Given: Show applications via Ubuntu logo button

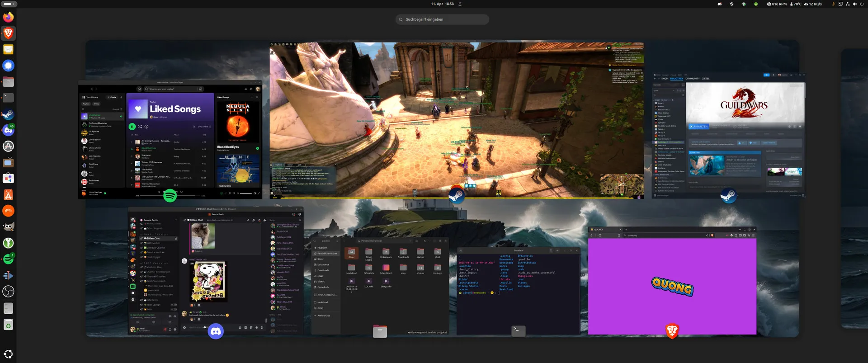Looking at the screenshot, I should click(x=8, y=354).
